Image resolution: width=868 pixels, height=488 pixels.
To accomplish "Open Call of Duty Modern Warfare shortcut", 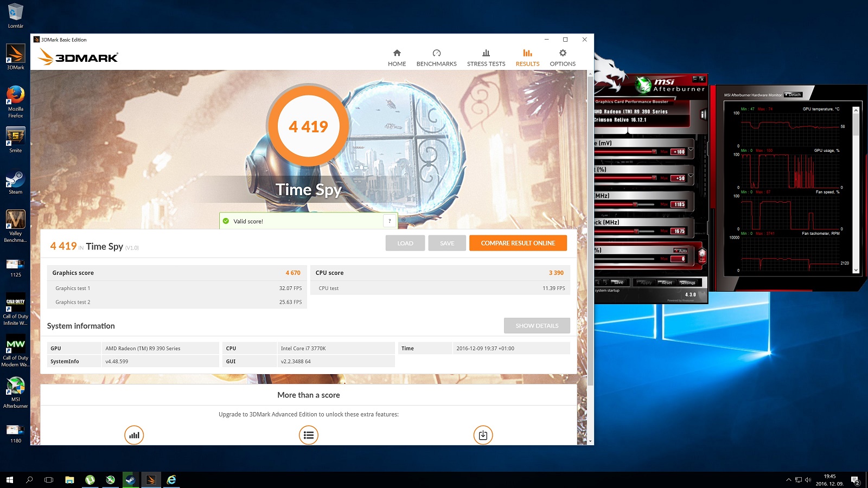I will tap(16, 351).
